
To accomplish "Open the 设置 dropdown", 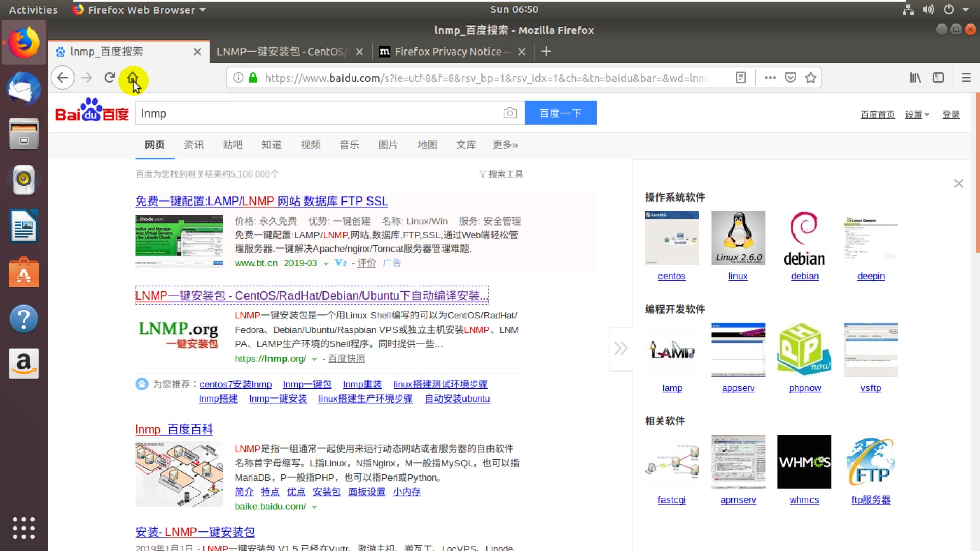I will coord(917,115).
